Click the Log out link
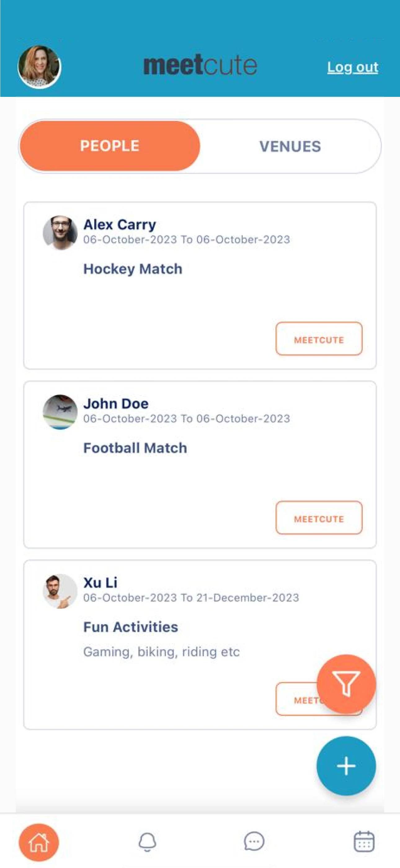This screenshot has height=868, width=400. tap(353, 67)
